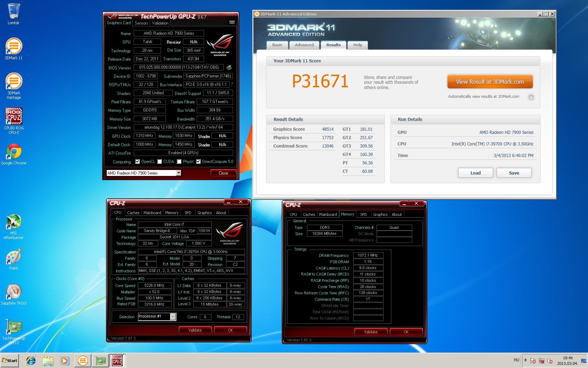The height and width of the screenshot is (368, 588).
Task: Open SPD tab in right CPU-Z memory window
Action: 364,214
